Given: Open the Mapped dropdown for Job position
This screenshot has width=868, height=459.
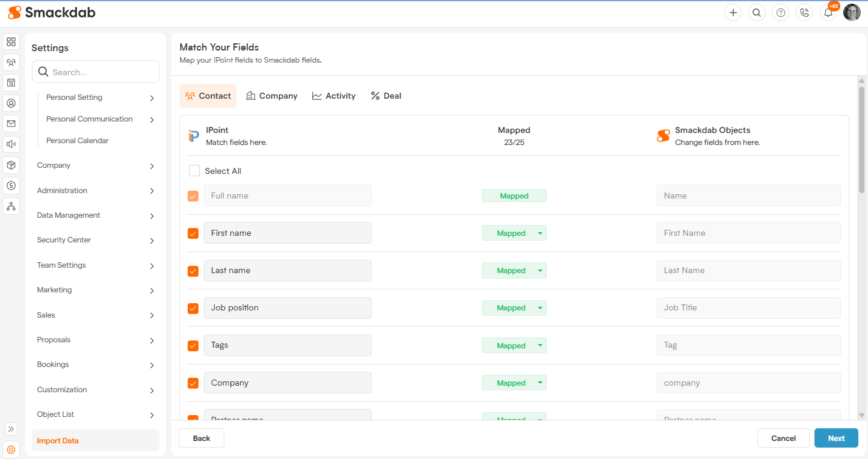Looking at the screenshot, I should click(x=540, y=308).
